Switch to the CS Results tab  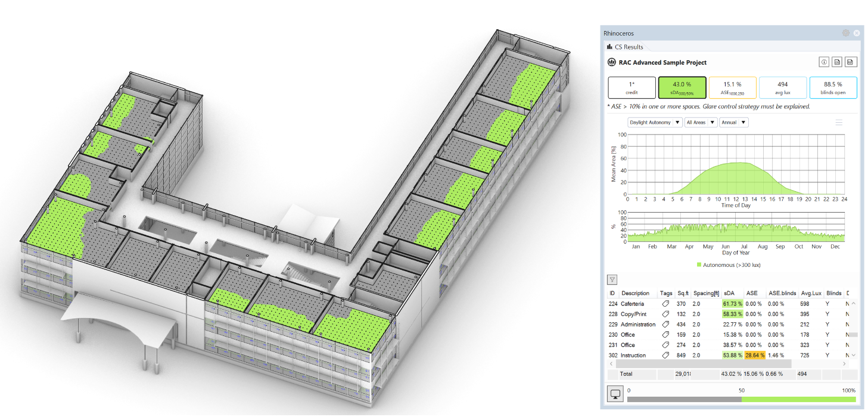point(625,47)
